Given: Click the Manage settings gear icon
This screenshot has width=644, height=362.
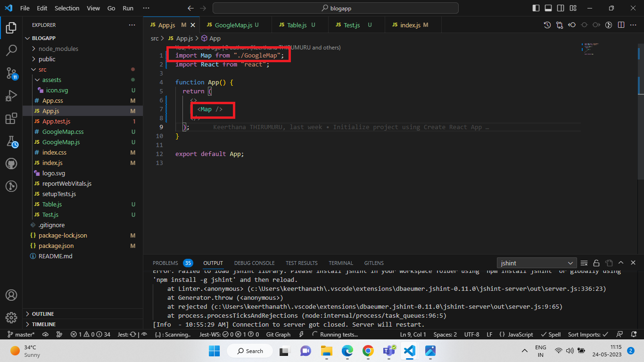Looking at the screenshot, I should [x=11, y=317].
